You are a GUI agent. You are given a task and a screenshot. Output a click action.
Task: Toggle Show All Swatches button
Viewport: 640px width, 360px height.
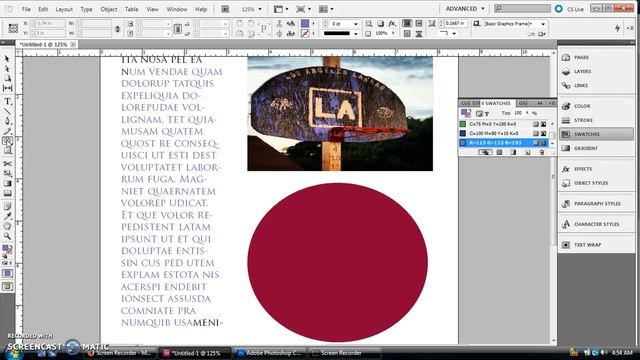click(x=485, y=152)
